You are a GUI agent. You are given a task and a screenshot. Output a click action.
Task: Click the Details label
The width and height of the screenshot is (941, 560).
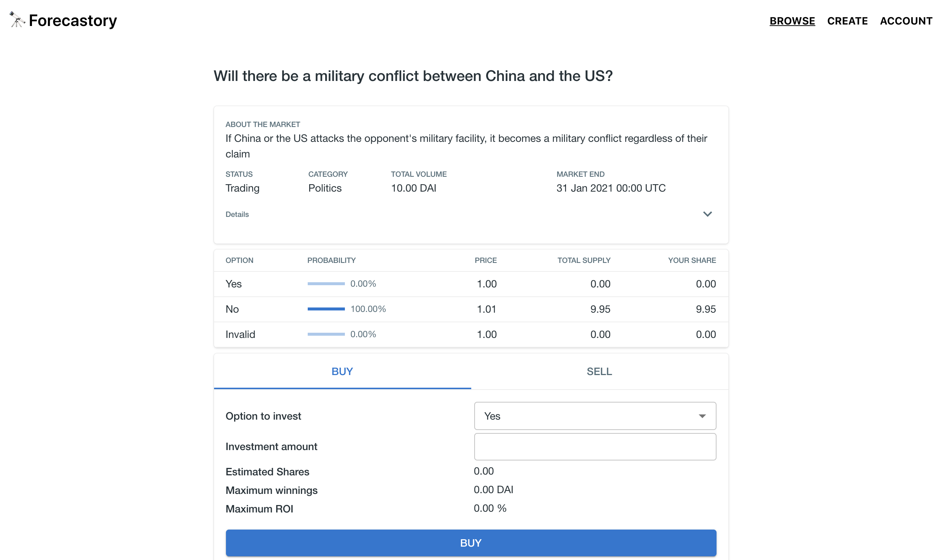pos(237,214)
